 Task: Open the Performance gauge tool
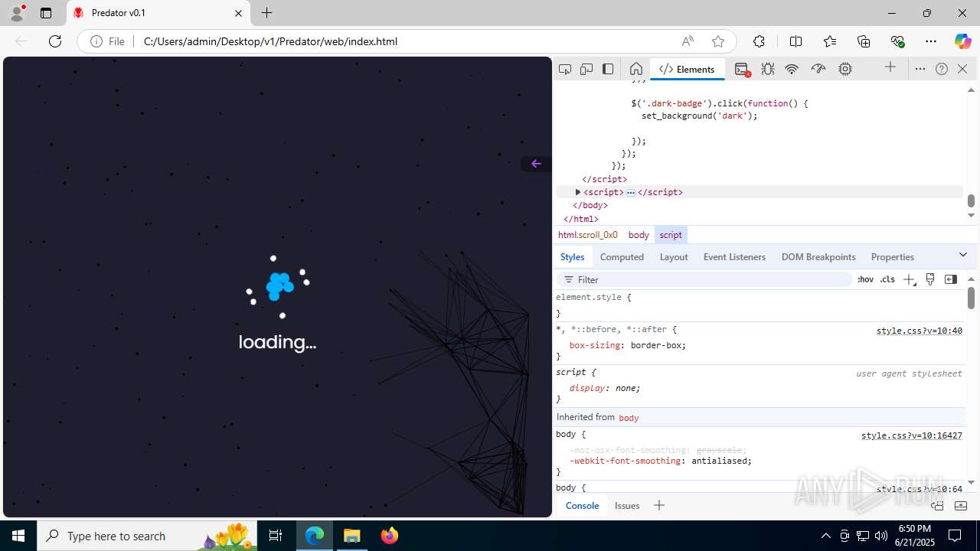pyautogui.click(x=818, y=69)
